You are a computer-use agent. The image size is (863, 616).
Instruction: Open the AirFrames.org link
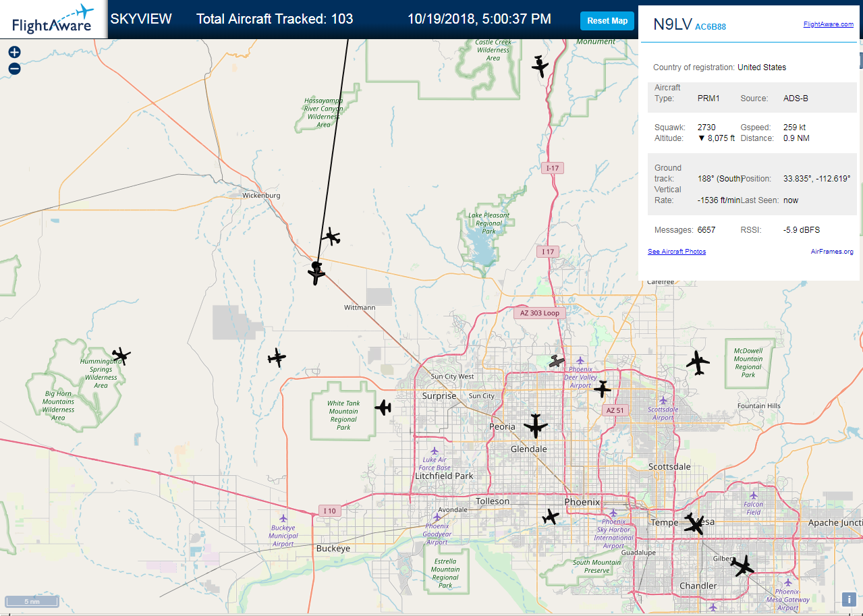832,252
